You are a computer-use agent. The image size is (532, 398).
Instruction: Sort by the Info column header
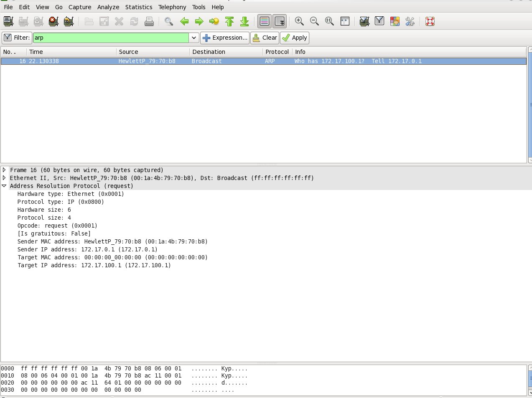(x=409, y=52)
